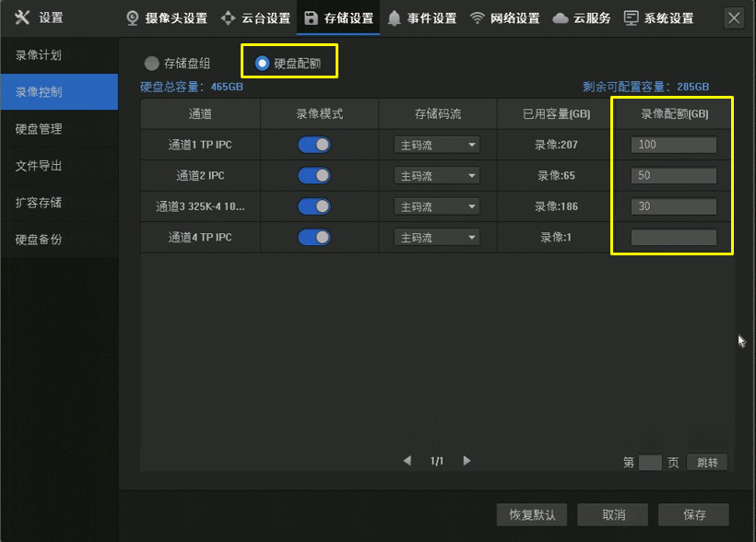
Task: Click 恢复默认 to restore defaults
Action: 531,514
